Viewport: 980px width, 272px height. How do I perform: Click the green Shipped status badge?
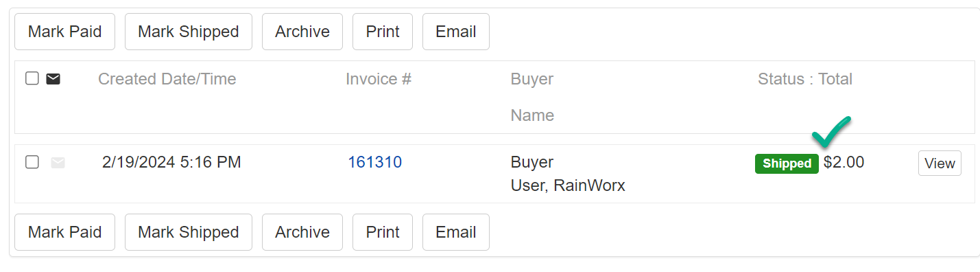pos(787,163)
